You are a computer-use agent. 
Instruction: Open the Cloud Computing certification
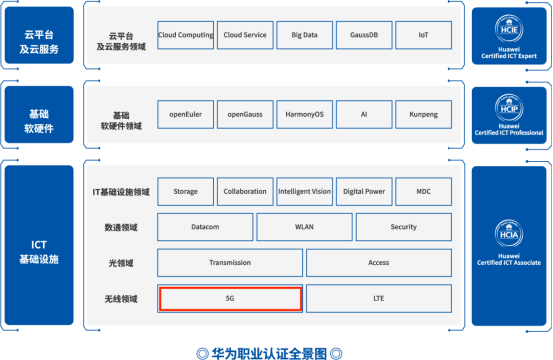pyautogui.click(x=186, y=35)
